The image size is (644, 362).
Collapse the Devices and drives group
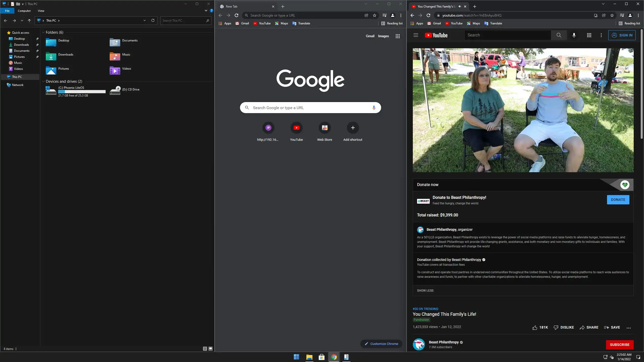(43, 81)
